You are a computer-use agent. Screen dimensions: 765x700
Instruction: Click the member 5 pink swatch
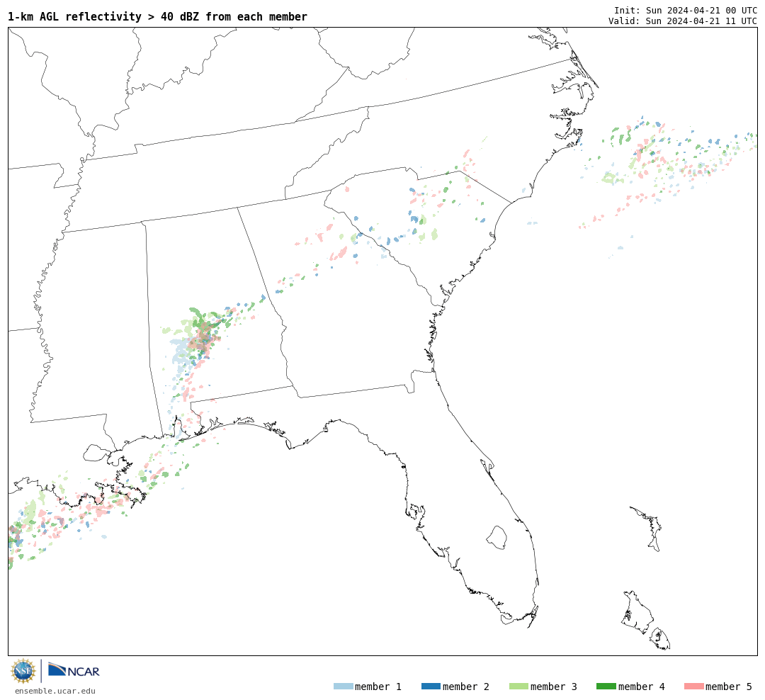pos(693,687)
